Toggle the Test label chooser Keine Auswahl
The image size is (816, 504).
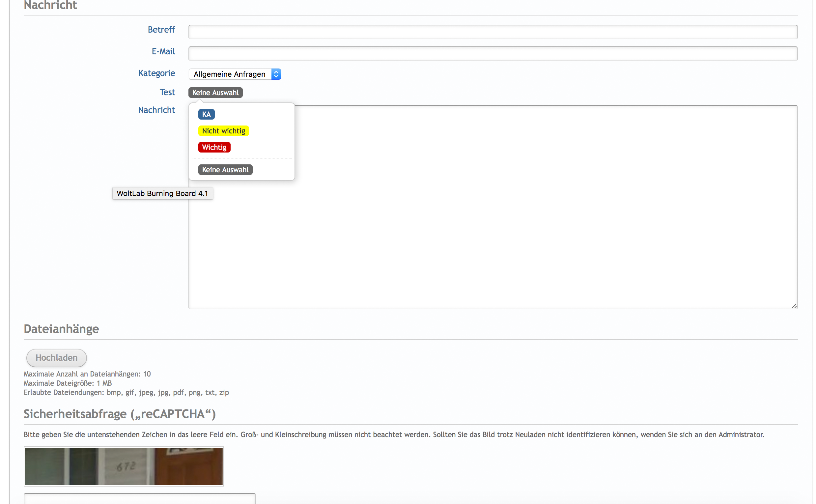pos(215,93)
